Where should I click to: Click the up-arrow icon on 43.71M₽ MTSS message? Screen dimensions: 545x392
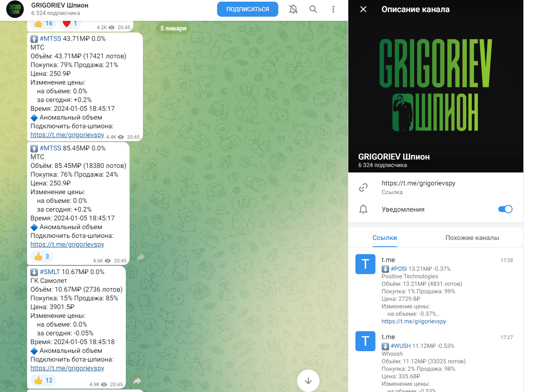point(34,39)
